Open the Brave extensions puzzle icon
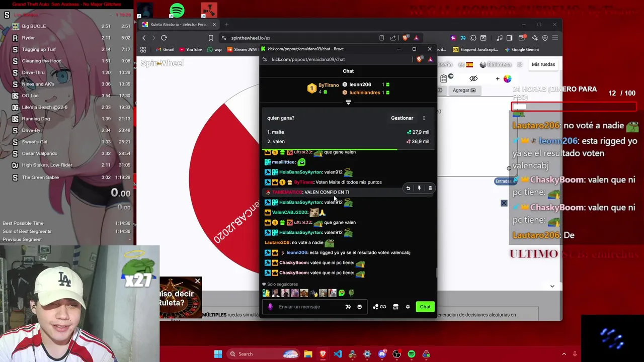 473,38
